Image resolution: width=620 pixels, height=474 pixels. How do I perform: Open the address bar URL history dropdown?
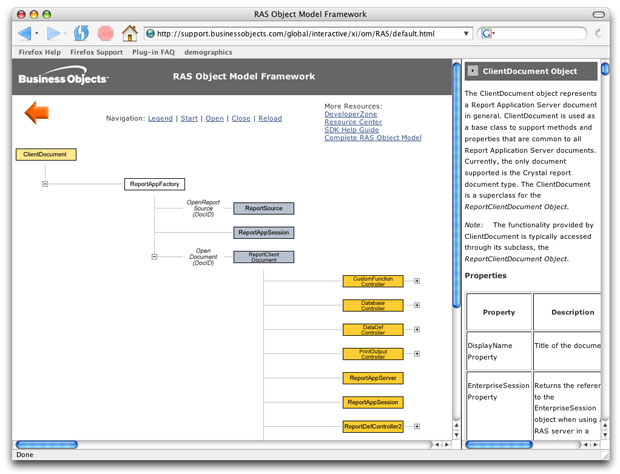466,34
